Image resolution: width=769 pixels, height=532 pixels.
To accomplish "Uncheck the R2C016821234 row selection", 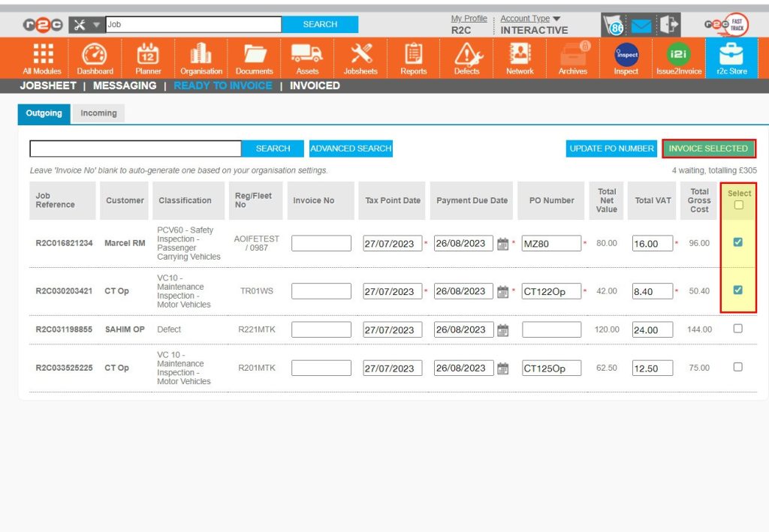I will (x=737, y=242).
